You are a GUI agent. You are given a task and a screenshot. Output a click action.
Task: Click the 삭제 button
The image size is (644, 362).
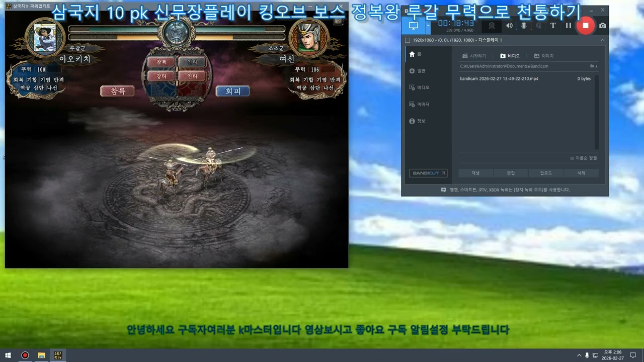(581, 173)
